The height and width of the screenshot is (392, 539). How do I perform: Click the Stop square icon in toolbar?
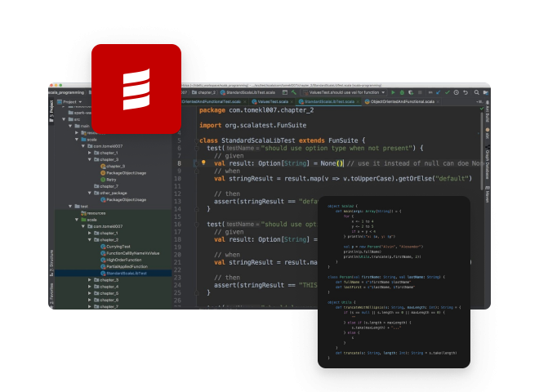420,92
